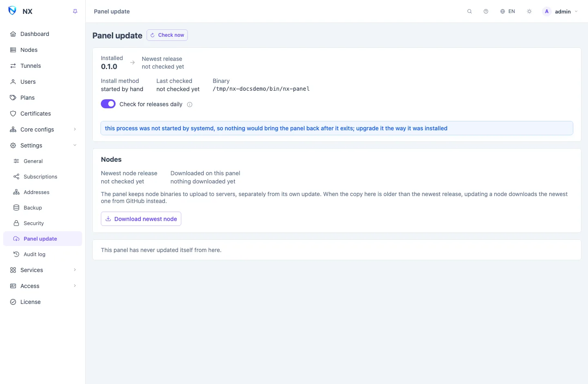Open General settings

coord(42,161)
